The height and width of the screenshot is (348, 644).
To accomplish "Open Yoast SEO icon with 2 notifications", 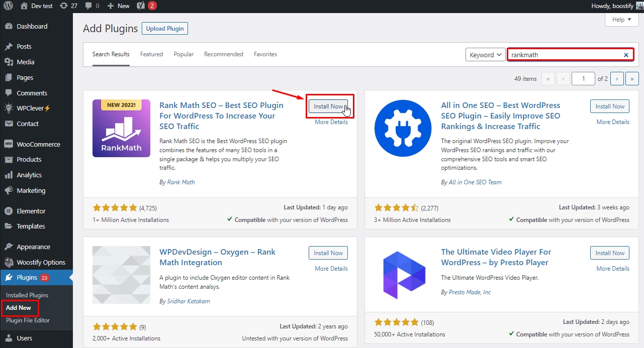I will pyautogui.click(x=147, y=6).
